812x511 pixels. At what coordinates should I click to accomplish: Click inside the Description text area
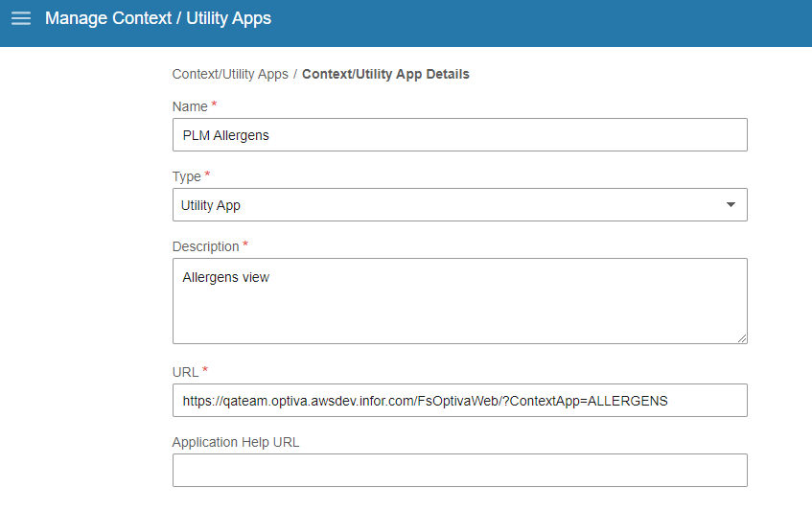click(x=459, y=300)
